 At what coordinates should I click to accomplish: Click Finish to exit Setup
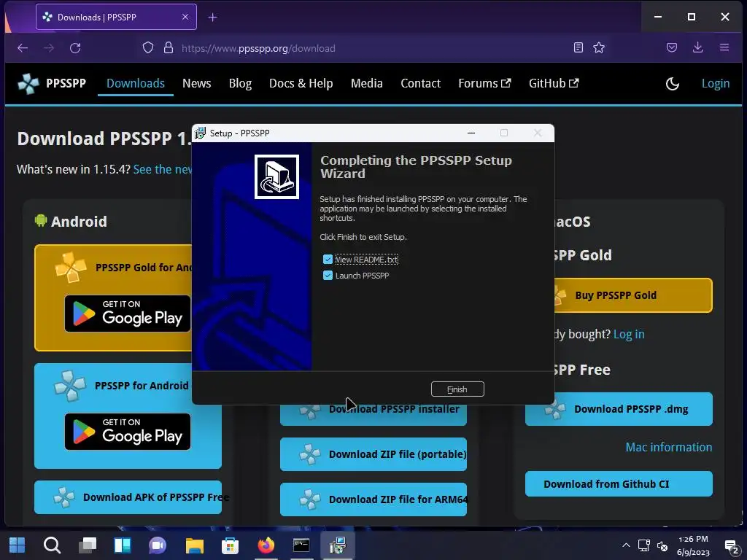tap(457, 389)
